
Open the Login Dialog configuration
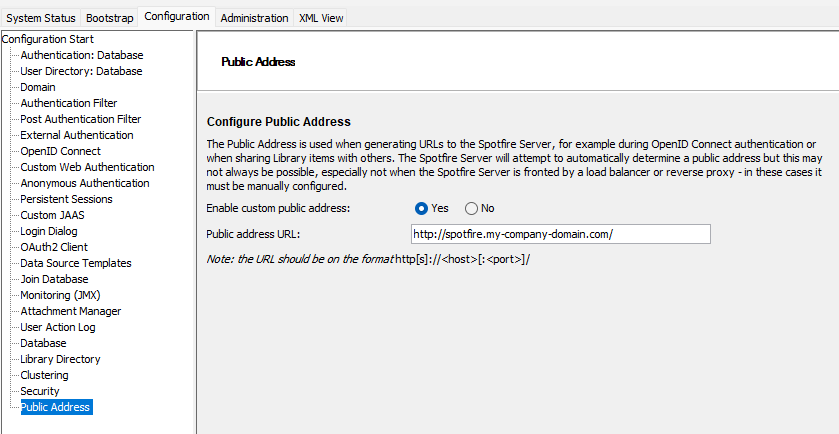pos(49,231)
